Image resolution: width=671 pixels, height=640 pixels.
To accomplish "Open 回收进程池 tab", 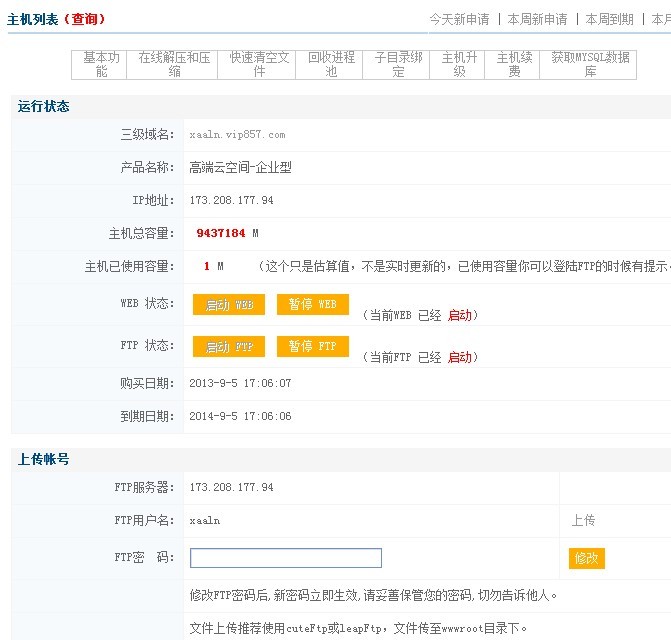I will [x=331, y=64].
